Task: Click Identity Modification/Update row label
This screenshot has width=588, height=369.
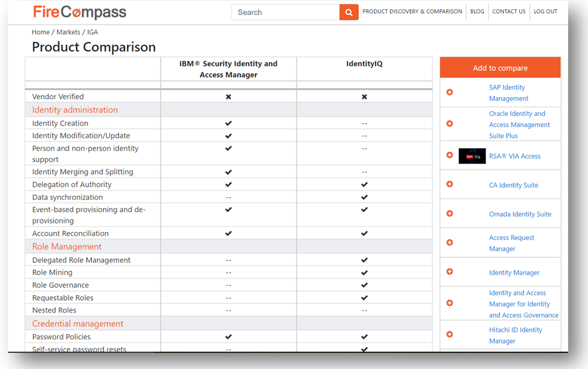Action: (x=81, y=136)
